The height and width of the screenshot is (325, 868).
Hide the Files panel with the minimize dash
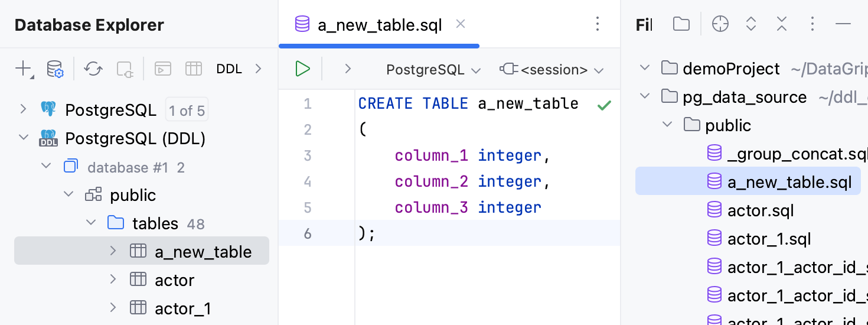tap(843, 24)
